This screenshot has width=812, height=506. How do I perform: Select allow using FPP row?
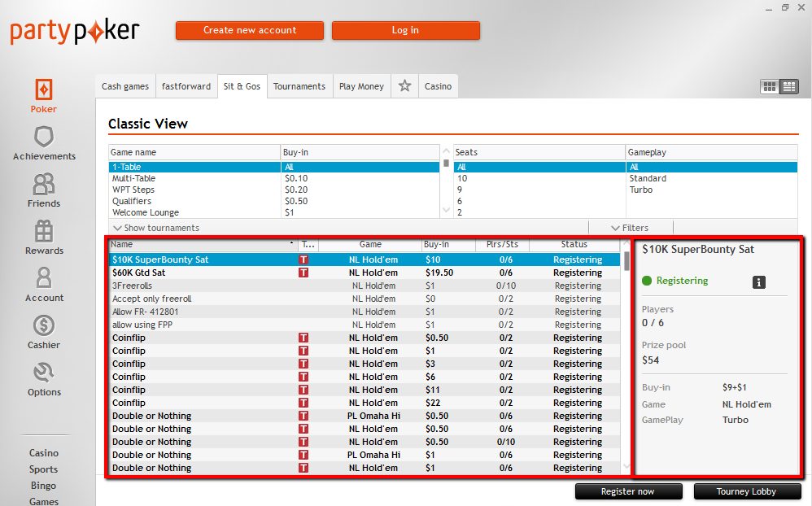point(365,325)
